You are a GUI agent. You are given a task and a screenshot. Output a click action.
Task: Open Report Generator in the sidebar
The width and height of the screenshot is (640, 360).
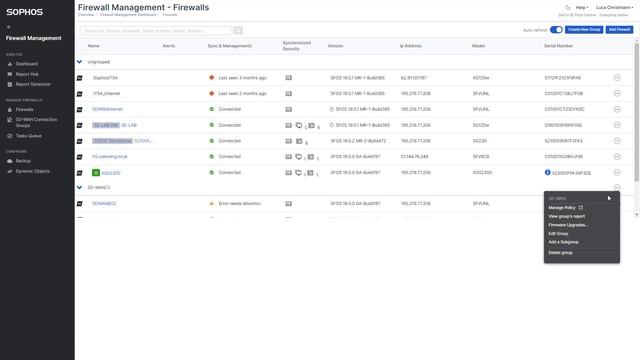point(33,84)
